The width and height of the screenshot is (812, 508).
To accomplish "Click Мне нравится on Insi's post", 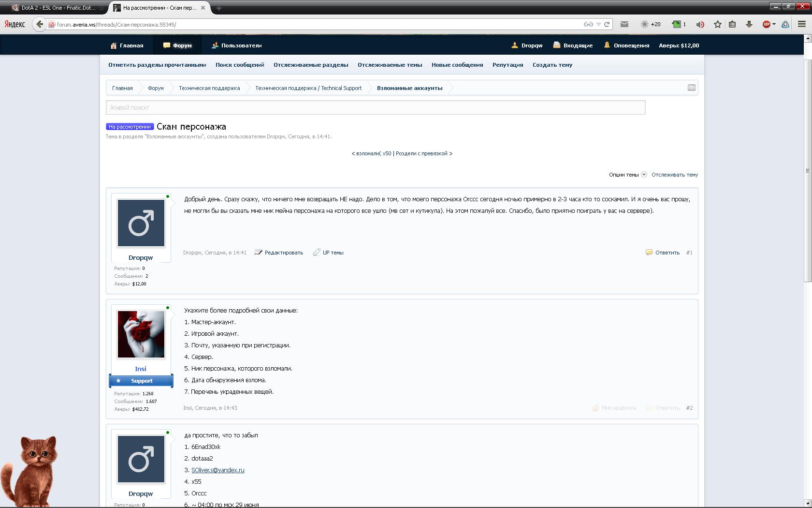I will tap(614, 408).
